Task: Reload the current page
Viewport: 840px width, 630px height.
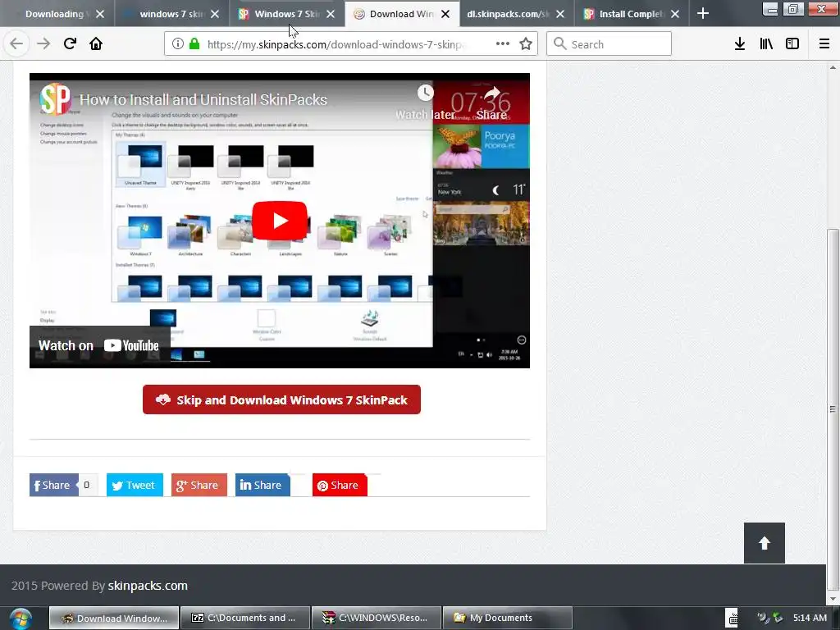Action: point(70,44)
